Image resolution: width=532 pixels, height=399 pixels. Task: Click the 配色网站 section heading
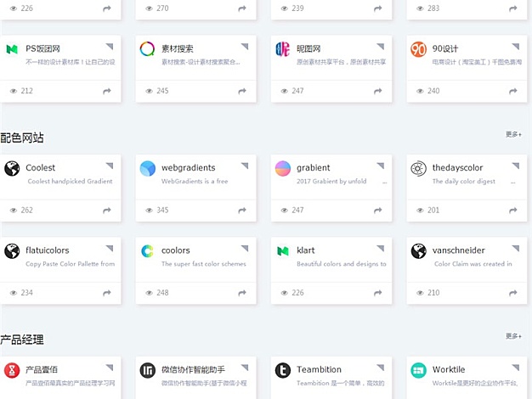[22, 138]
